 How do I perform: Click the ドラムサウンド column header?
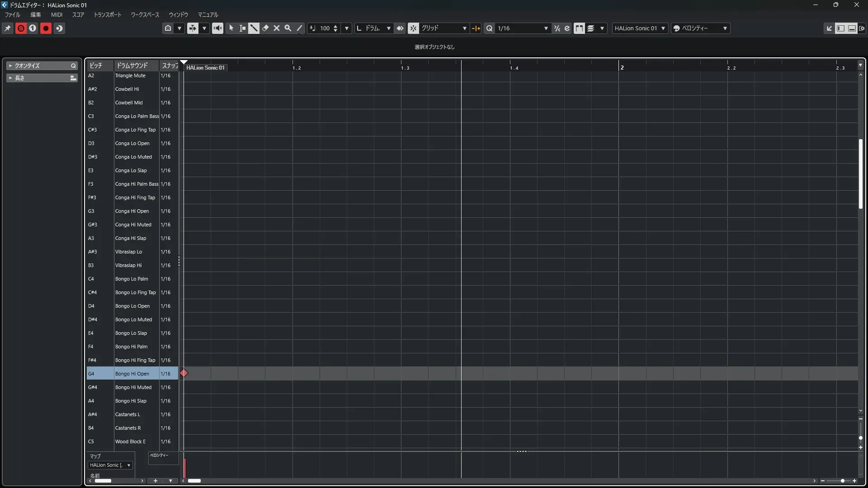(132, 66)
